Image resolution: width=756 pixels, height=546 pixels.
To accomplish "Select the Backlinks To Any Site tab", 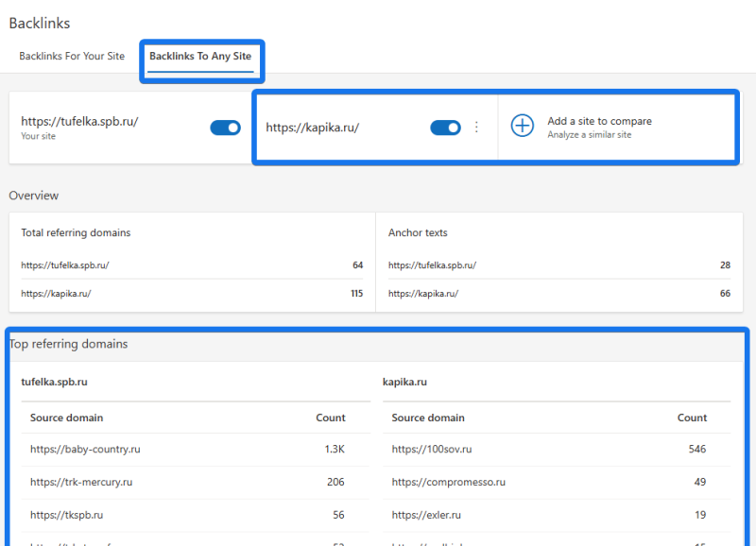I will 200,57.
